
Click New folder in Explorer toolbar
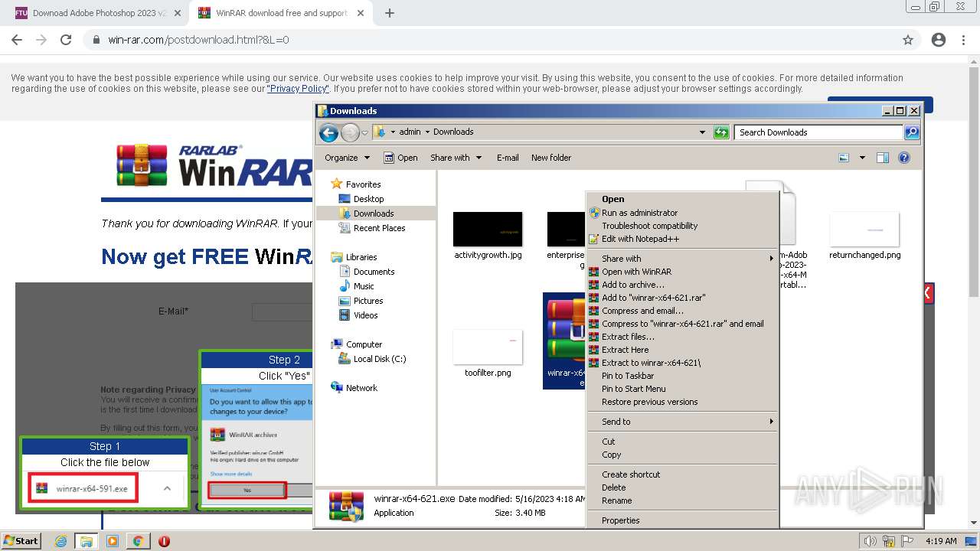pyautogui.click(x=551, y=158)
